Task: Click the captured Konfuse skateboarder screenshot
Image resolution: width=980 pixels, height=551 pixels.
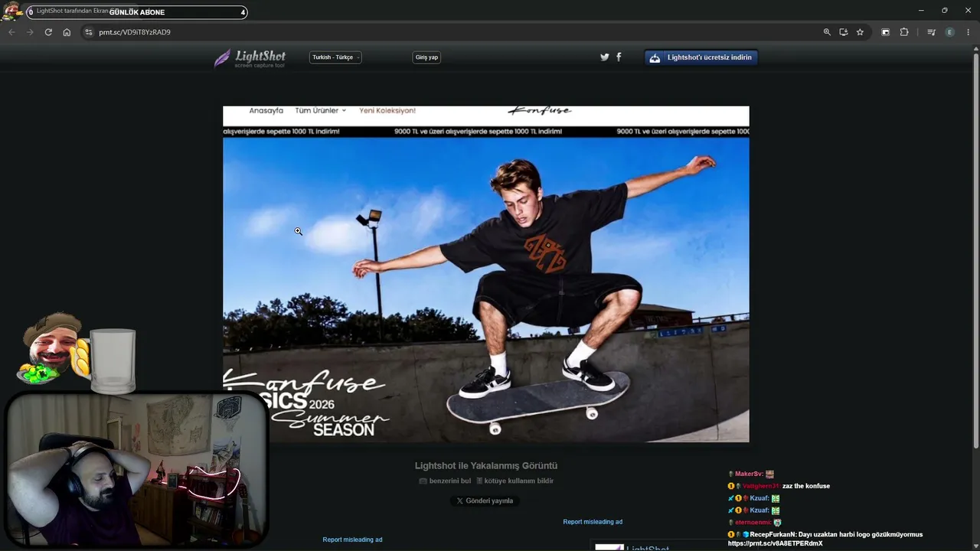Action: [486, 274]
